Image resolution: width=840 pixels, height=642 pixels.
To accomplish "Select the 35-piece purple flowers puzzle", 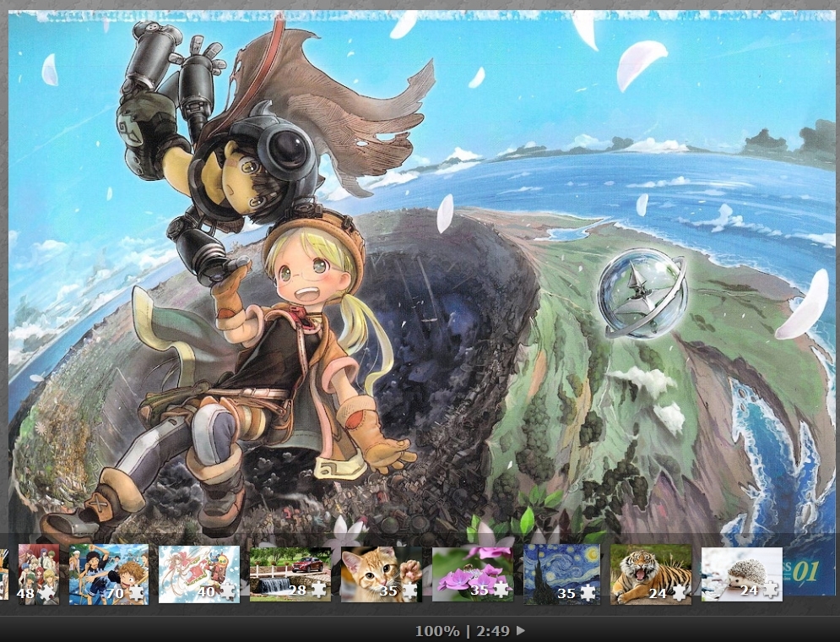I will point(473,574).
